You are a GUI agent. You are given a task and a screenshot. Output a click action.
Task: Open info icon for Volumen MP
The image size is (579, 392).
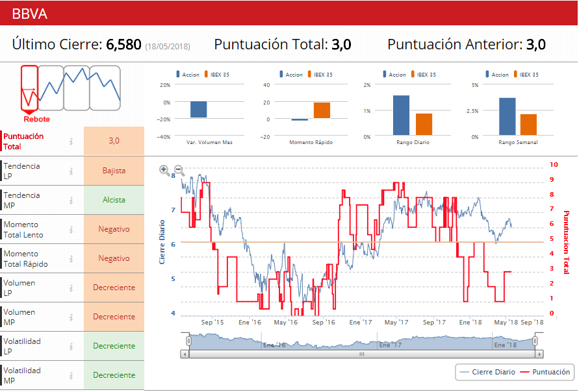point(71,317)
